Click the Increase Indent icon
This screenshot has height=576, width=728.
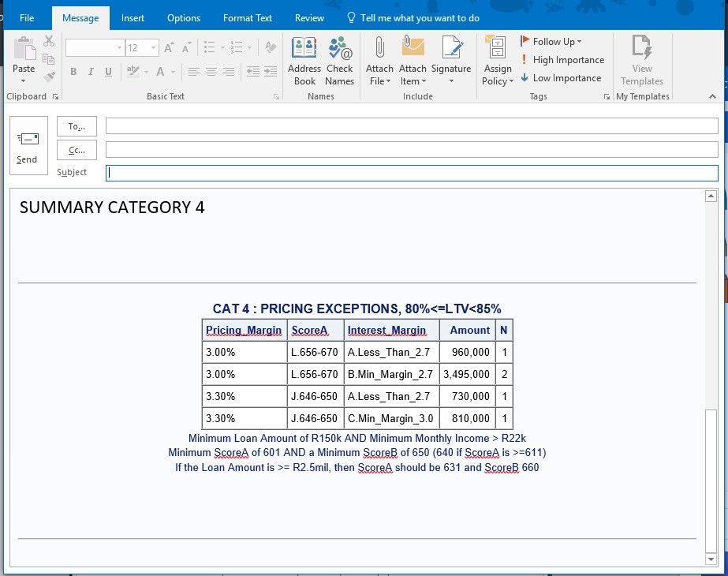point(270,72)
